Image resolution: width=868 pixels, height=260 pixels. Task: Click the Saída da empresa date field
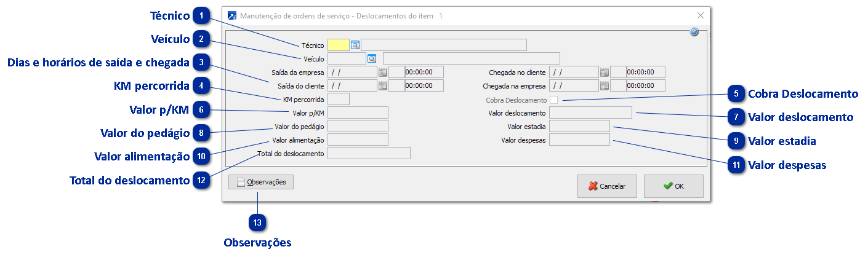click(x=352, y=72)
